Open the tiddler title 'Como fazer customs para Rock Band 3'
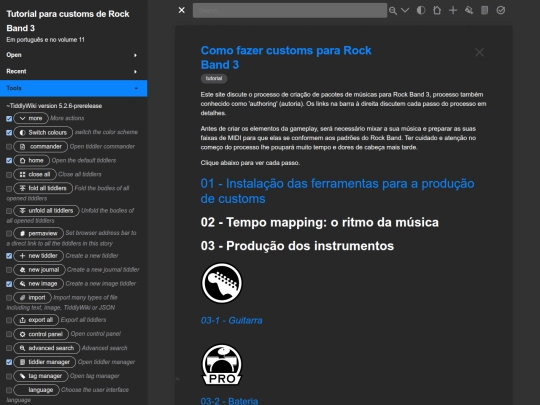The width and height of the screenshot is (540, 405). pyautogui.click(x=286, y=58)
